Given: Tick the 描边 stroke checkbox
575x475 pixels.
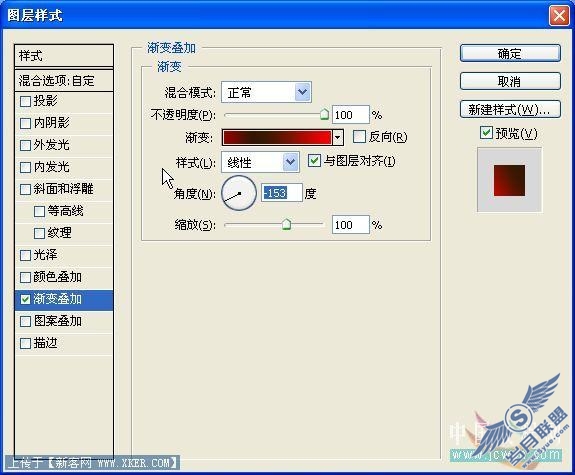Looking at the screenshot, I should (x=25, y=344).
